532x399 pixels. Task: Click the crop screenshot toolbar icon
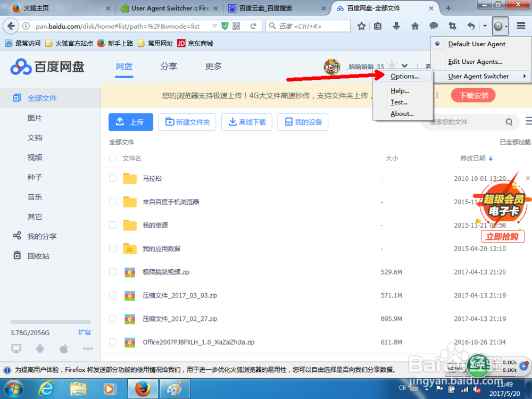pos(452,26)
